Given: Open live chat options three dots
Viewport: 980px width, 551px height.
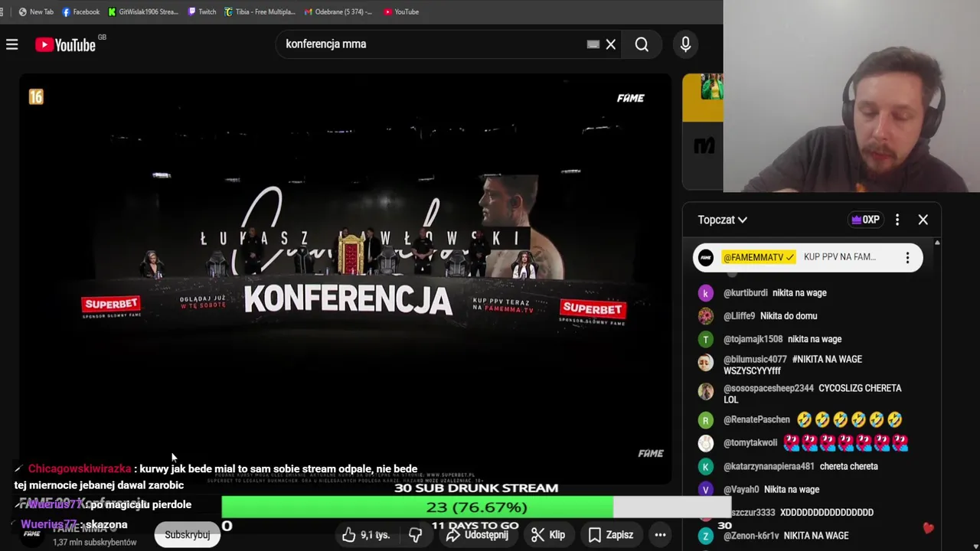Looking at the screenshot, I should coord(897,220).
